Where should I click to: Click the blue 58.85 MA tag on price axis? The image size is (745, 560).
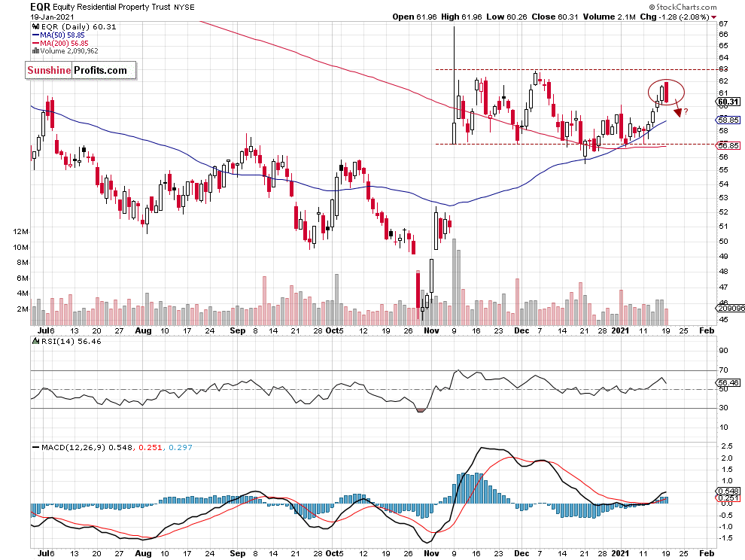pyautogui.click(x=728, y=120)
